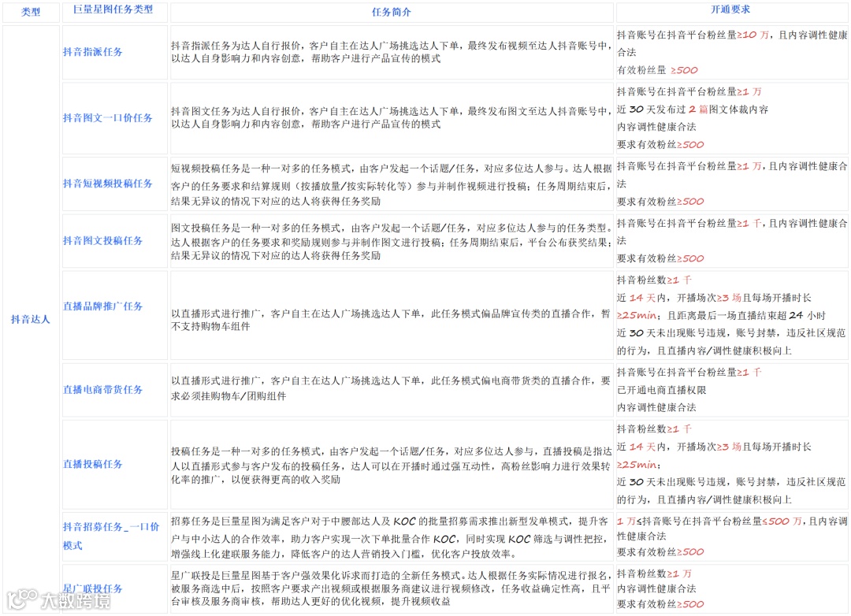
Task: Open the 星广联投任务 link
Action: coord(92,588)
